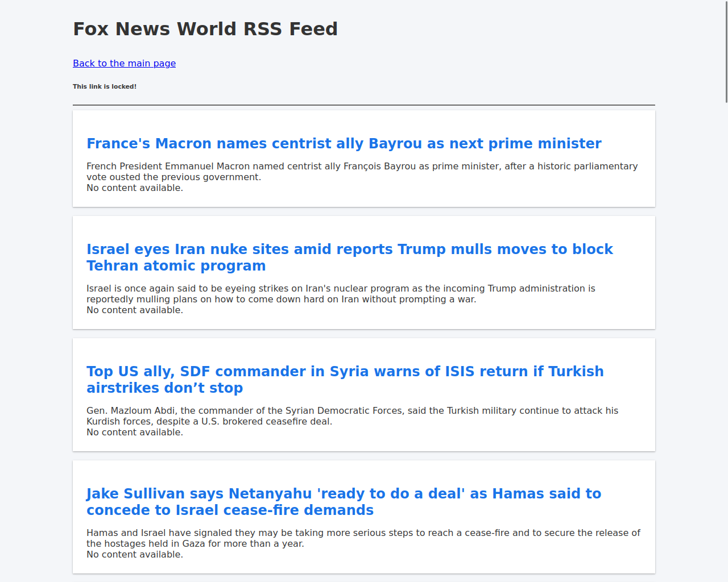Click the Hamas and Israel cease-fire summary paragraph
The image size is (728, 582).
363,538
